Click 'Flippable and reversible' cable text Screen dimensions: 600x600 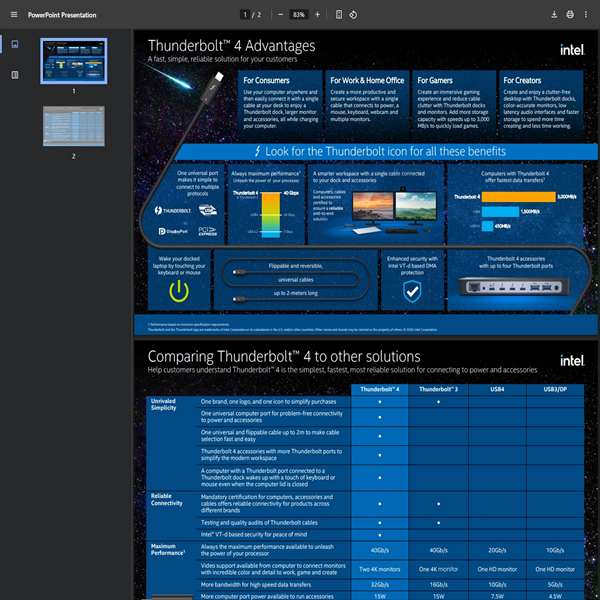coord(295,266)
